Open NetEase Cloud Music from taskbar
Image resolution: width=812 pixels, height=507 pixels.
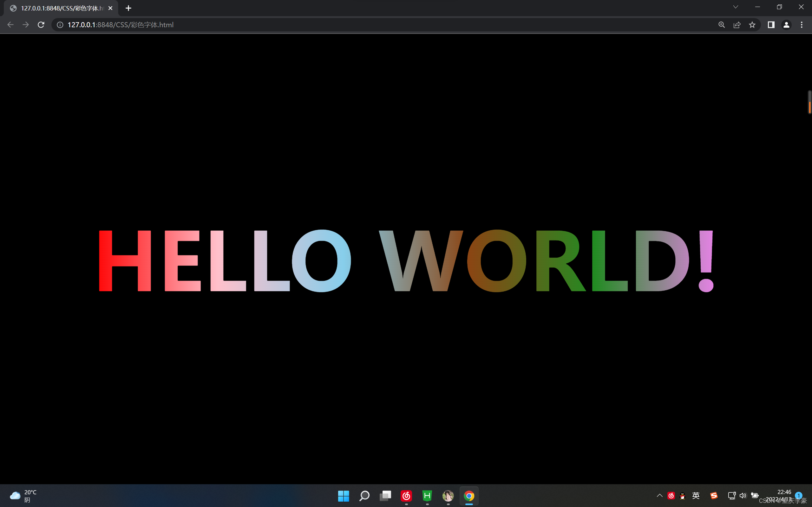(406, 496)
